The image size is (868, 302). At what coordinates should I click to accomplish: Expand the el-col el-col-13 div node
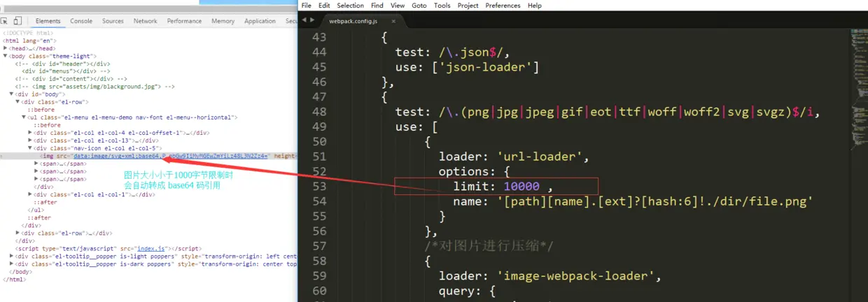[30, 141]
